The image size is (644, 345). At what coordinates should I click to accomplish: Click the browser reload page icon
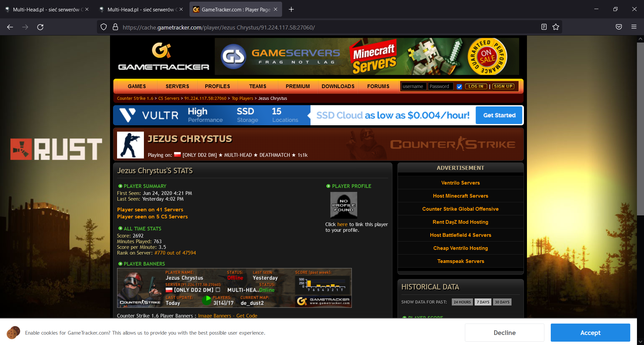pyautogui.click(x=40, y=27)
